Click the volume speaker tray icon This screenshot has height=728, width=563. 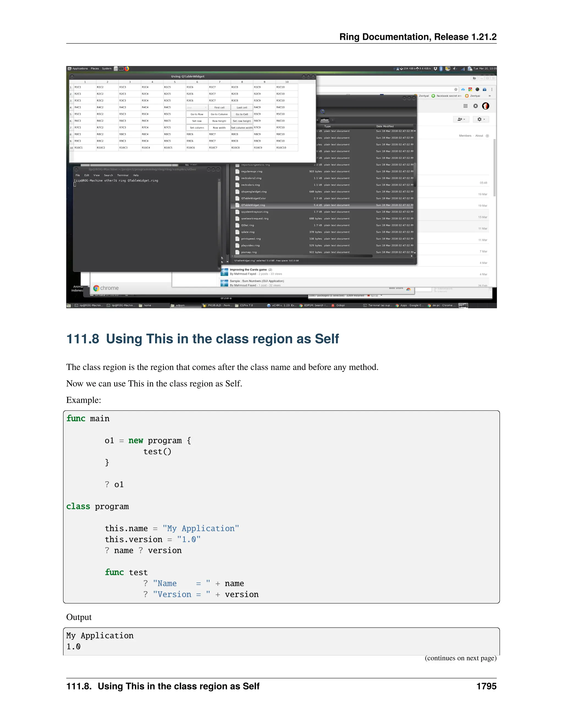click(454, 69)
